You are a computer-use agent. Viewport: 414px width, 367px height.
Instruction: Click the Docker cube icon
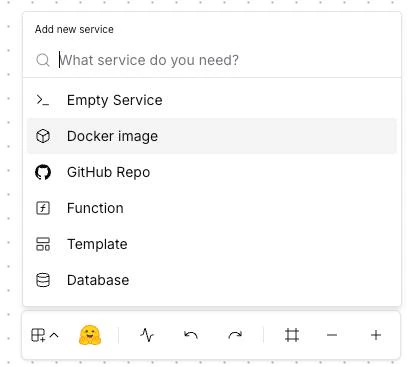coord(43,136)
